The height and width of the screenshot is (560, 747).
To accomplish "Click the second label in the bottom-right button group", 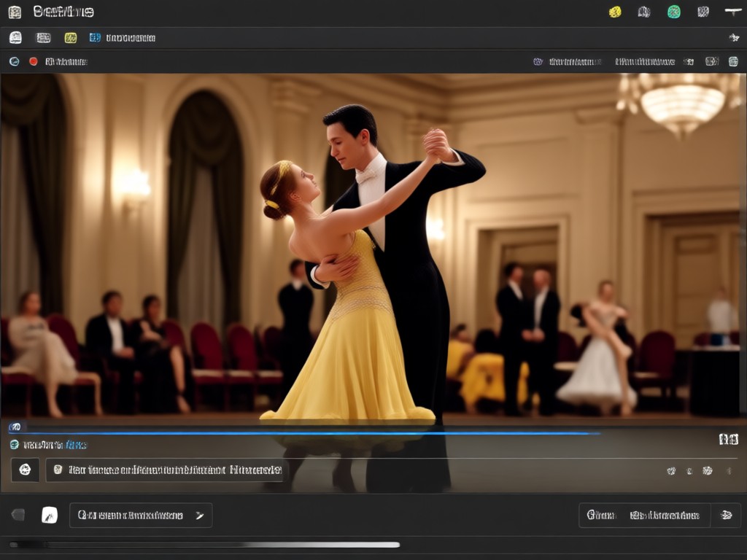I will click(665, 515).
